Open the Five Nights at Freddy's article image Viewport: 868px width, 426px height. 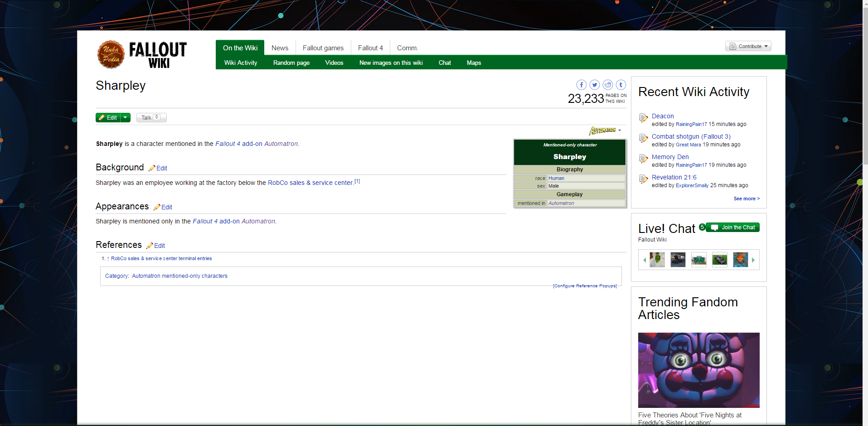pos(698,370)
